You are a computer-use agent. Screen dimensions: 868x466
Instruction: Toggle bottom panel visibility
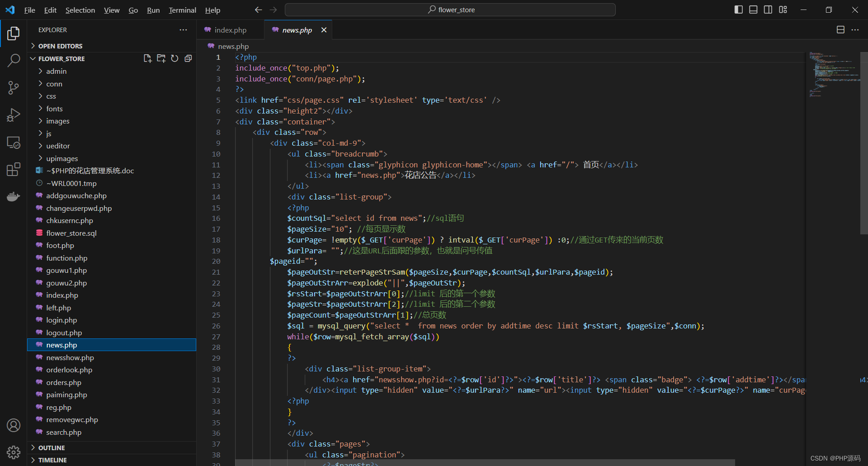point(753,10)
